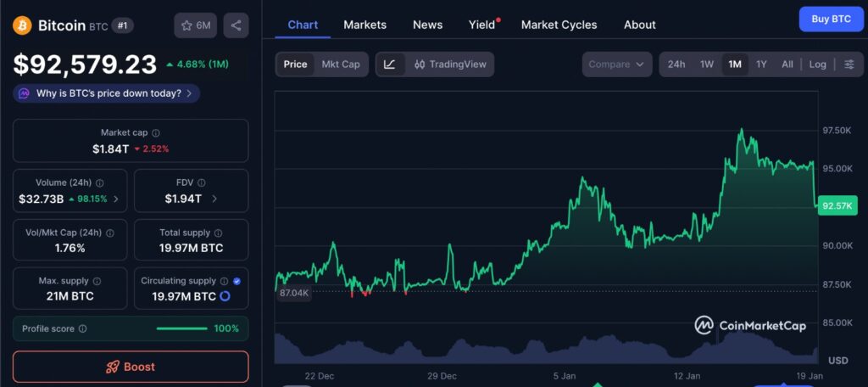
Task: Toggle Log scale on chart
Action: 818,64
